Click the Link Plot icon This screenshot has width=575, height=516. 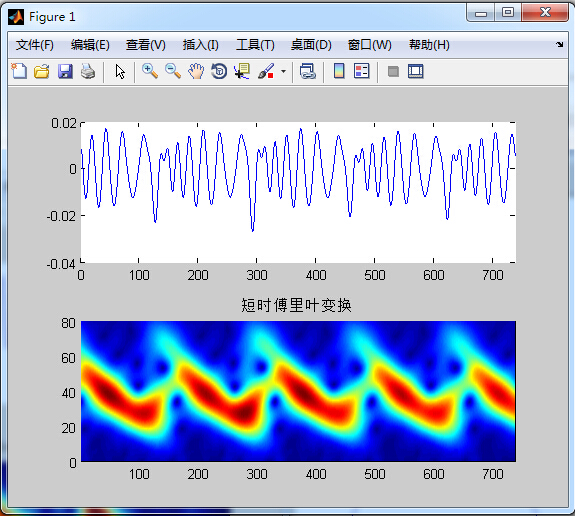coord(308,71)
